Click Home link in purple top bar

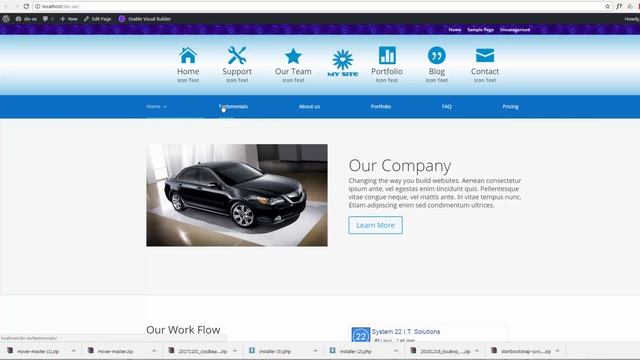455,30
